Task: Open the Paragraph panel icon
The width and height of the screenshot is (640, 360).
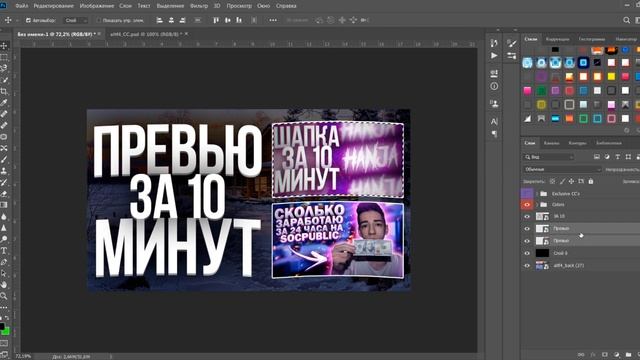Action: [494, 134]
